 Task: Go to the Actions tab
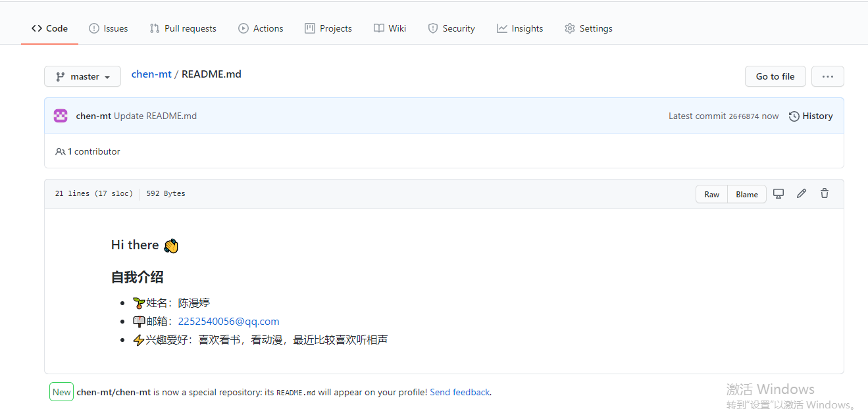click(261, 28)
